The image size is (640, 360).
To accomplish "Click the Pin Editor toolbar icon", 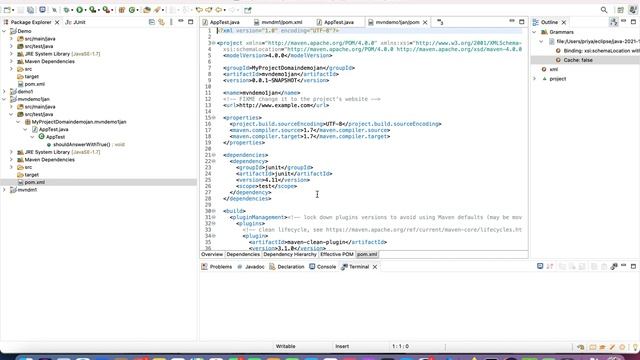I will pyautogui.click(x=248, y=10).
